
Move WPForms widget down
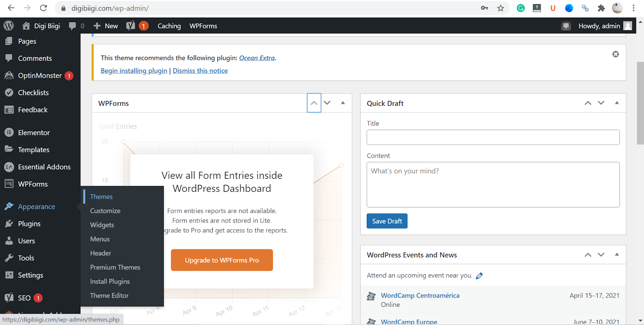click(327, 103)
